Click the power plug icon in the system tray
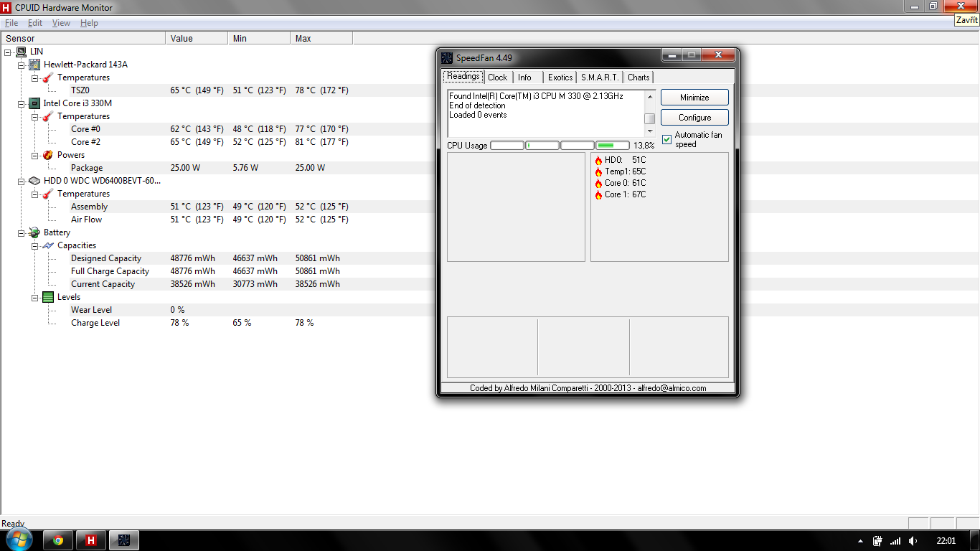This screenshot has width=980, height=551. [x=877, y=541]
